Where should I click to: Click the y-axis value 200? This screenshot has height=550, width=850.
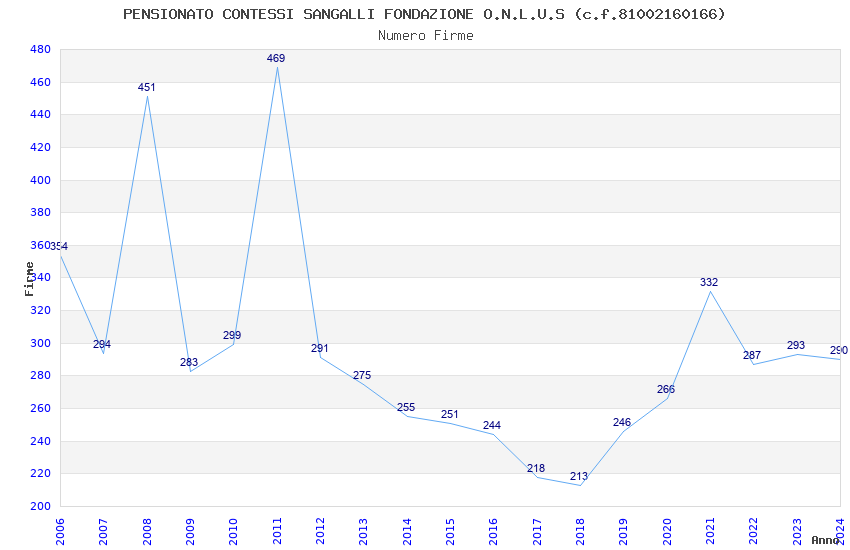tap(41, 507)
